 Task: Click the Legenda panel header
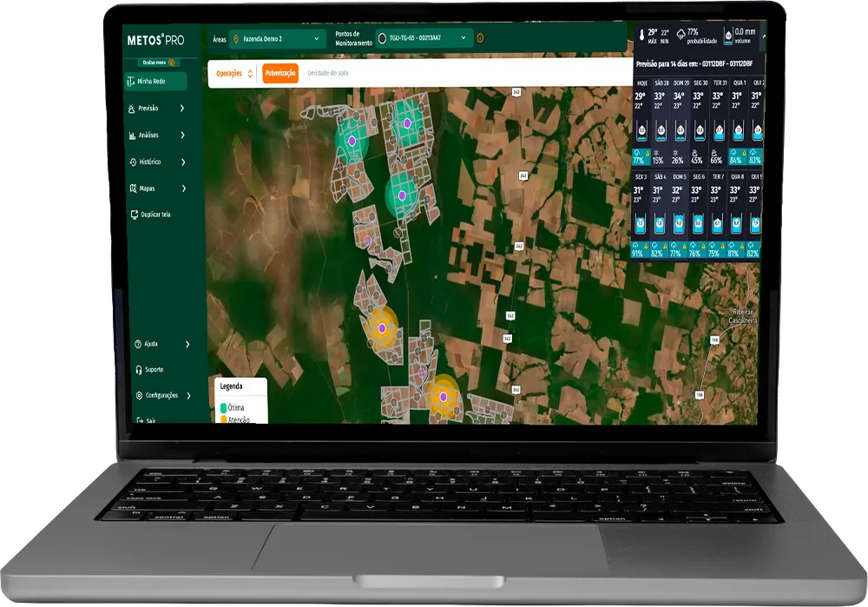click(x=232, y=386)
